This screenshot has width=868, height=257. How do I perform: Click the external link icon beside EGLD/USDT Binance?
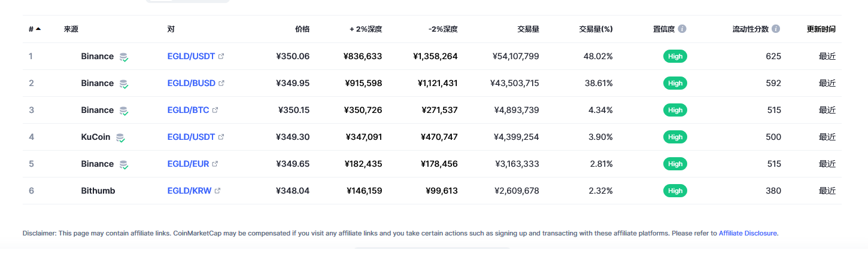coord(221,56)
